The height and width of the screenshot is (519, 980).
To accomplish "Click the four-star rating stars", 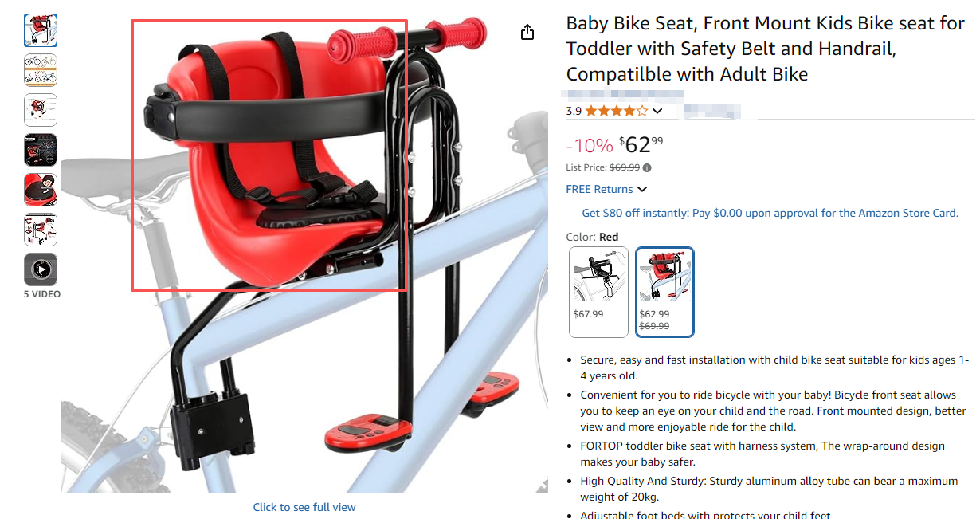I will (617, 111).
